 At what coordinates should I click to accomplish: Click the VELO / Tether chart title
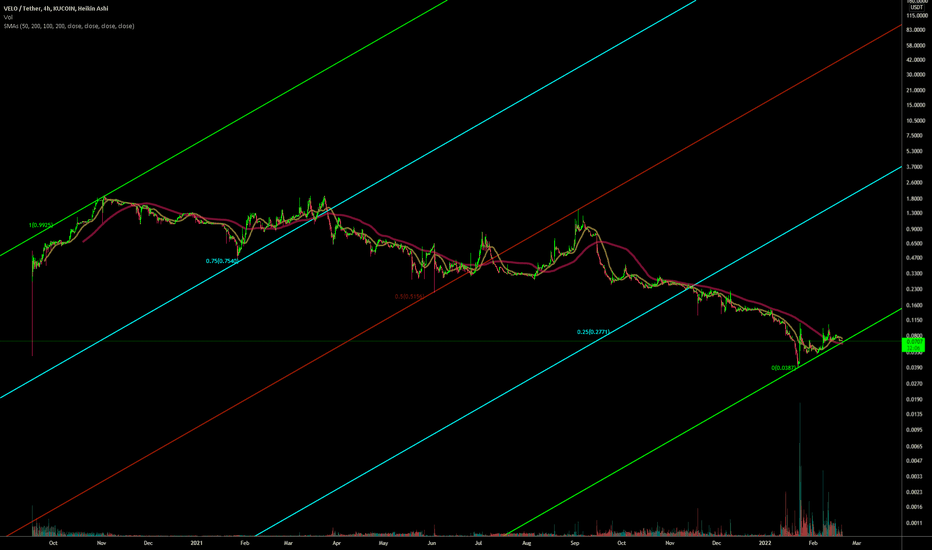(x=56, y=9)
